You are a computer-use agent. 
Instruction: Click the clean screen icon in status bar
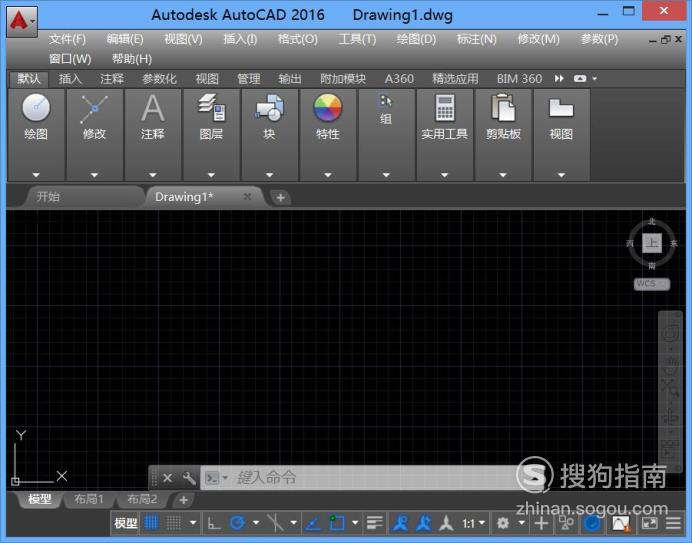tap(650, 523)
